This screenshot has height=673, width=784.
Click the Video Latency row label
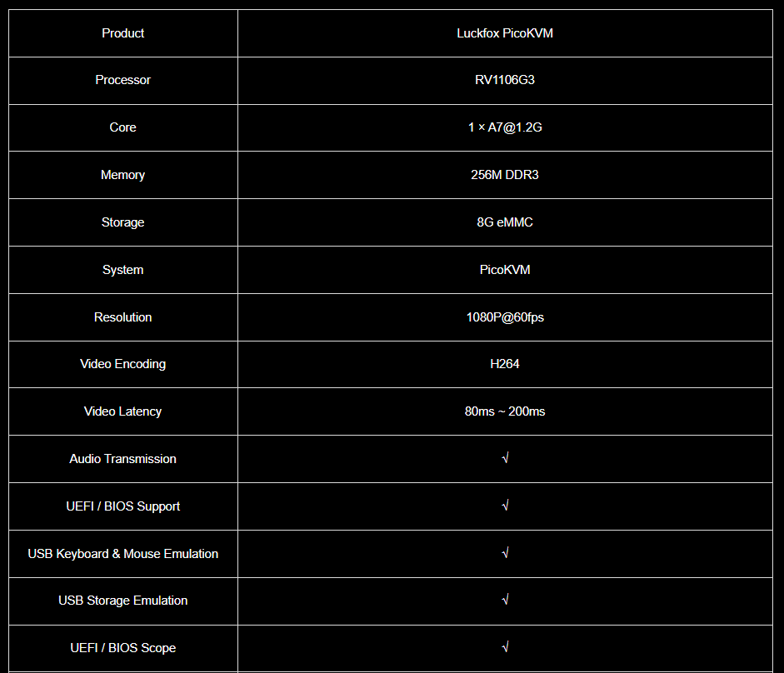[x=122, y=411]
